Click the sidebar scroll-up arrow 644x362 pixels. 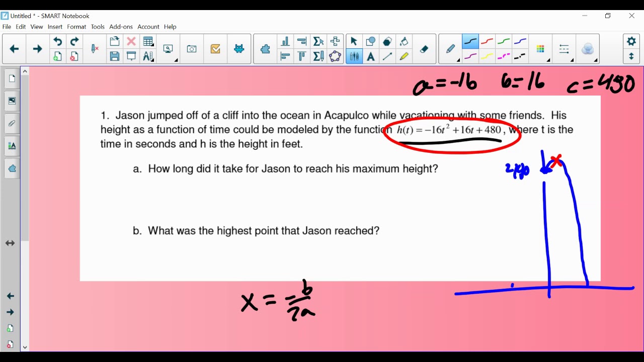point(25,71)
